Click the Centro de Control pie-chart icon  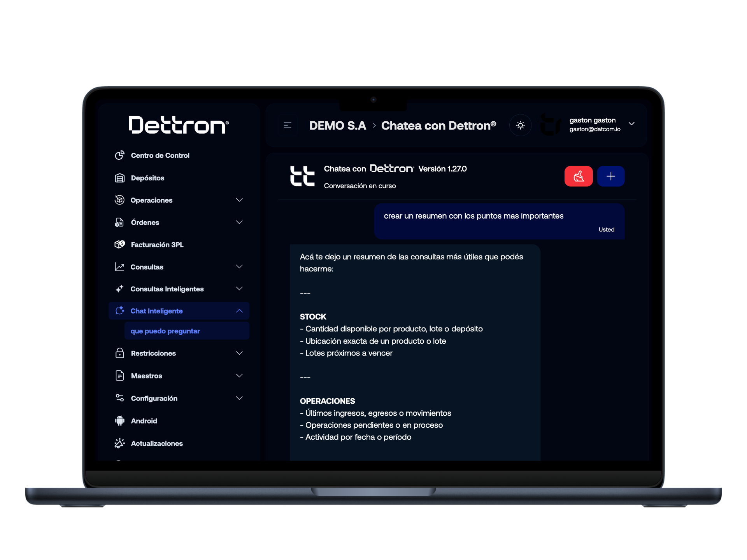[119, 155]
